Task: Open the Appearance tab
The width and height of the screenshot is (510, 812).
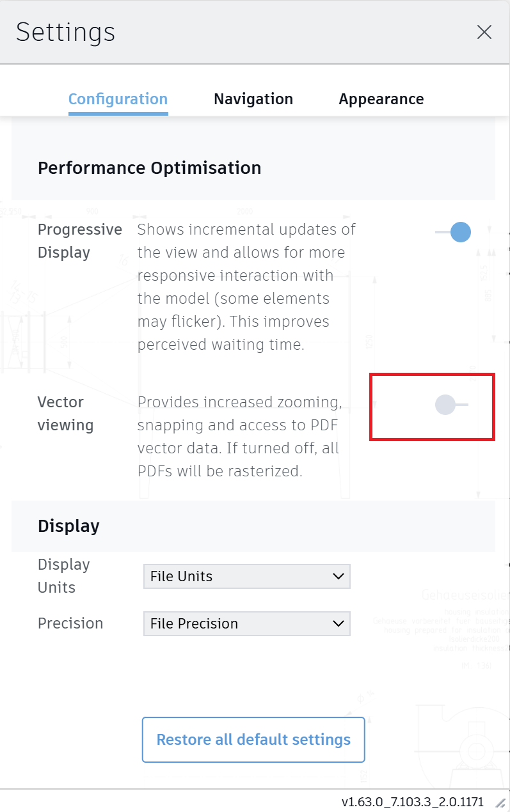Action: pyautogui.click(x=381, y=99)
